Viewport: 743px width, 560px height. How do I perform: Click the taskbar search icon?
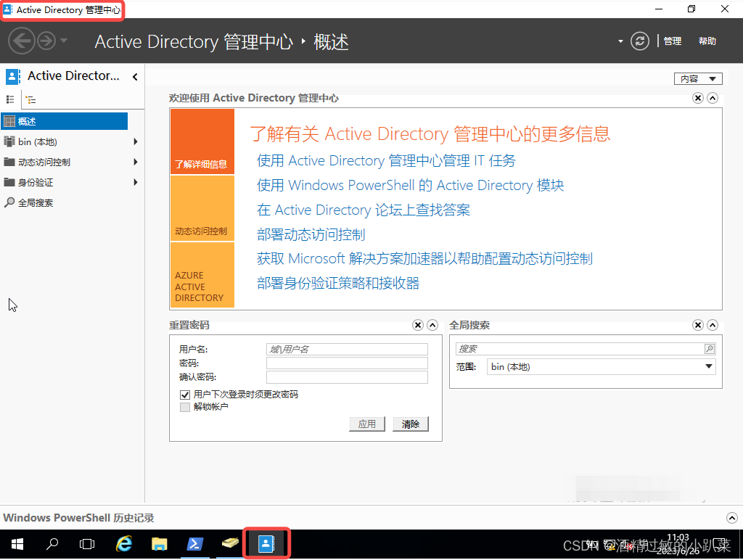(52, 544)
